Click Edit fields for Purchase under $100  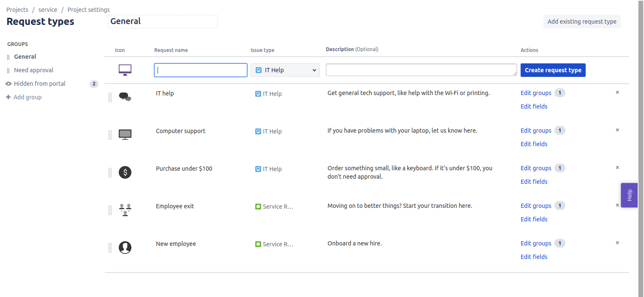tap(534, 182)
